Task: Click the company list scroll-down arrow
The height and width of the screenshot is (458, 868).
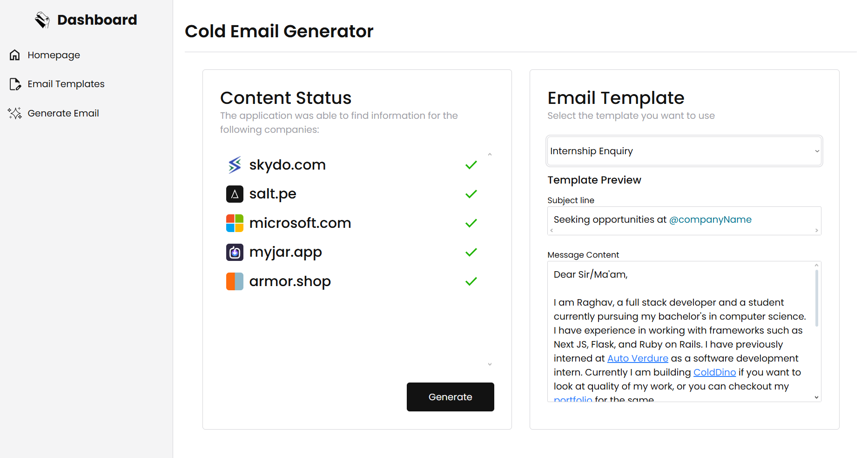Action: (490, 364)
